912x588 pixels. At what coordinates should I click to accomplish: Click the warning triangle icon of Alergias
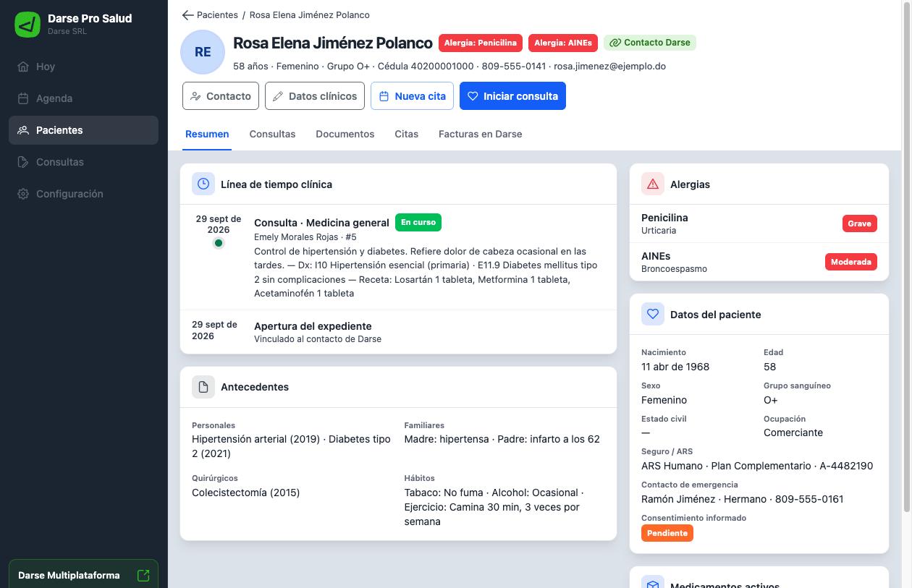point(653,184)
